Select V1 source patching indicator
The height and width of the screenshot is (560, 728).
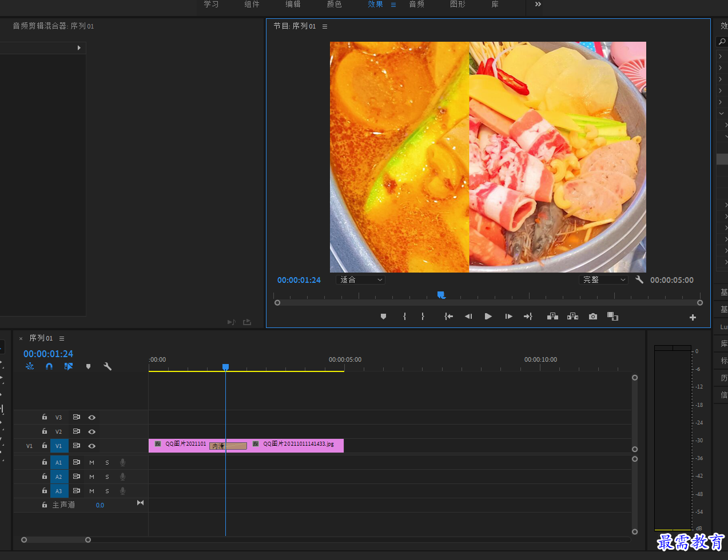[x=29, y=446]
